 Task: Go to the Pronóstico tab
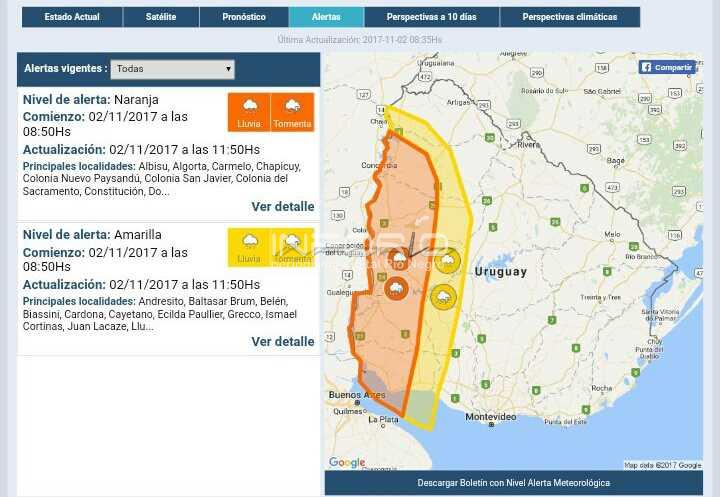coord(244,17)
